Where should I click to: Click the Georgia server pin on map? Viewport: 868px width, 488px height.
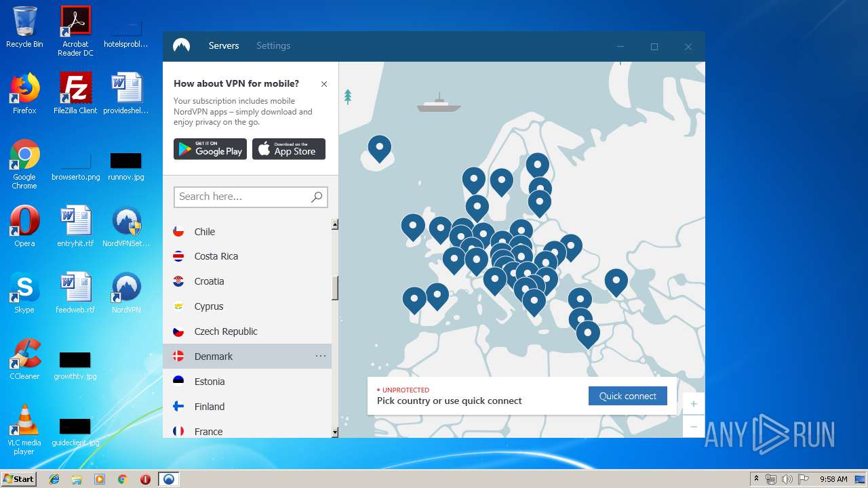[x=616, y=282]
